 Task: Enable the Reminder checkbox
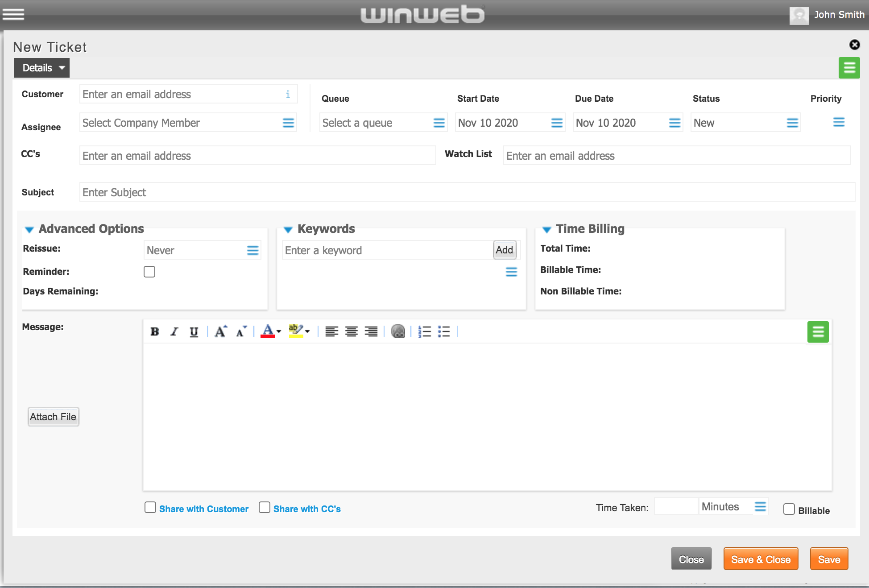tap(149, 272)
